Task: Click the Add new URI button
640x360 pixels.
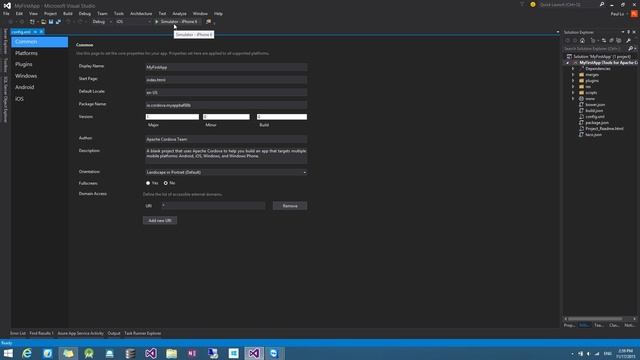Action: pos(160,220)
